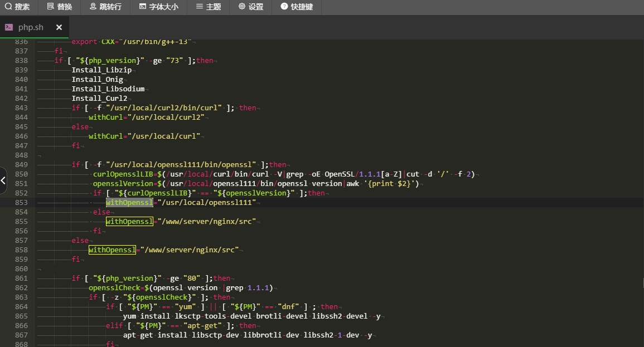Click the shortcut help icon beside 快捷键
Screen dimensions: 644x347
(284, 7)
